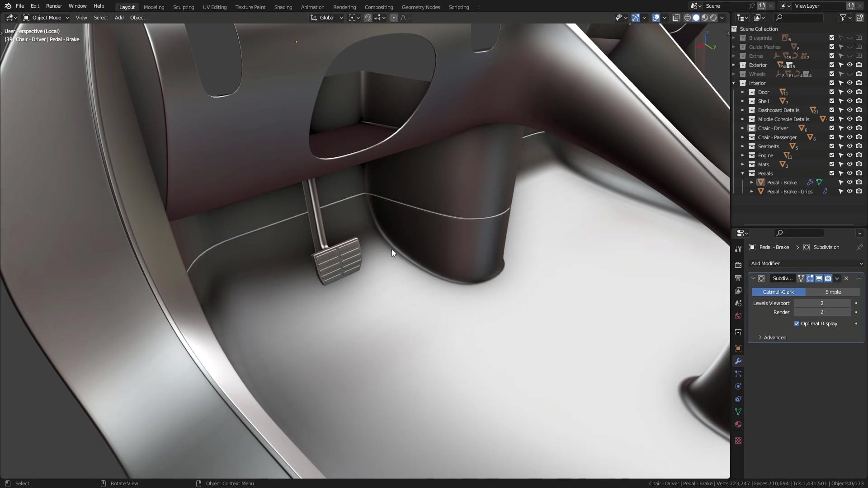Collapse the Interior collection
This screenshot has height=488, width=868.
[x=734, y=83]
